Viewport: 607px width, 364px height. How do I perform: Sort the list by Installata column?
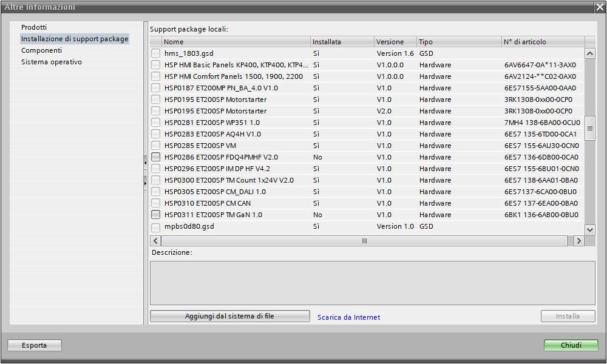point(342,42)
